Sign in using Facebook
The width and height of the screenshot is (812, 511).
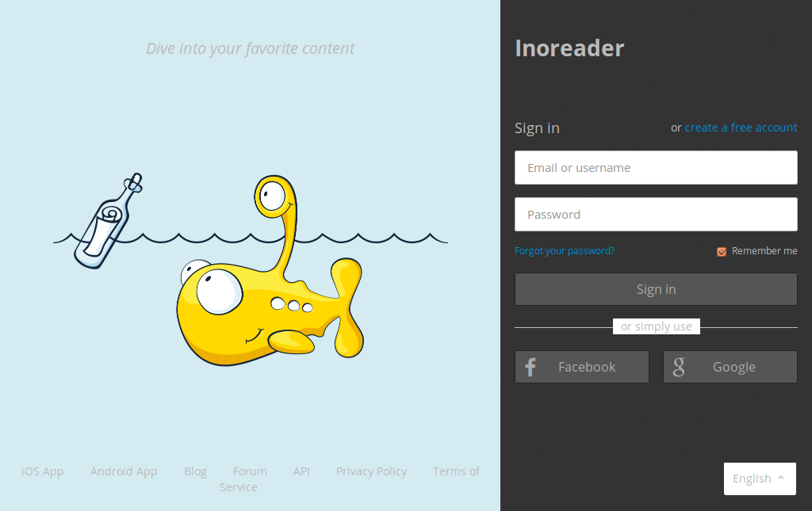click(x=581, y=367)
